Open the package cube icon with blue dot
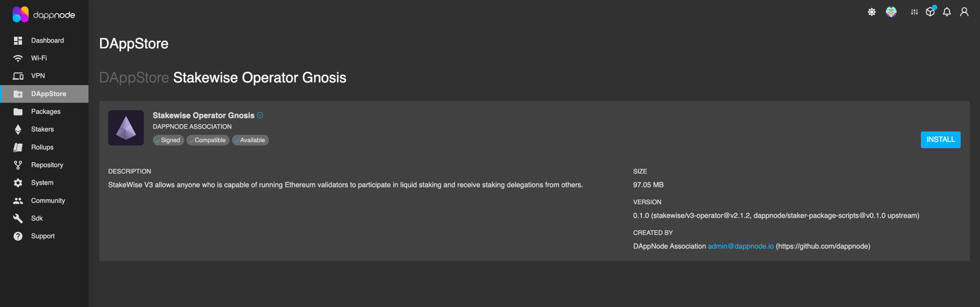The height and width of the screenshot is (307, 980). click(930, 11)
